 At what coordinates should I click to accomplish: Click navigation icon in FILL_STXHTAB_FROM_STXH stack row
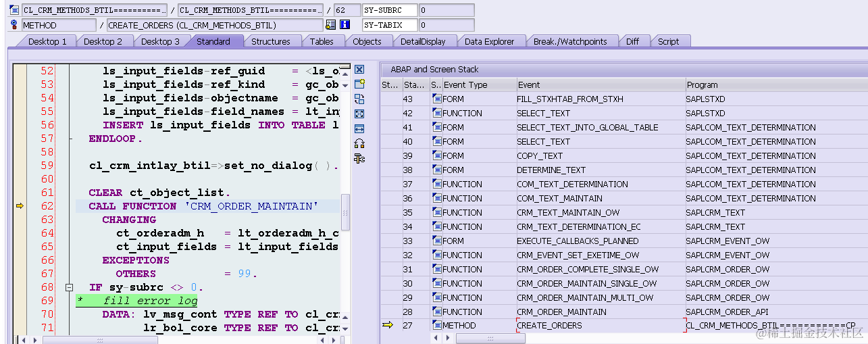click(437, 99)
